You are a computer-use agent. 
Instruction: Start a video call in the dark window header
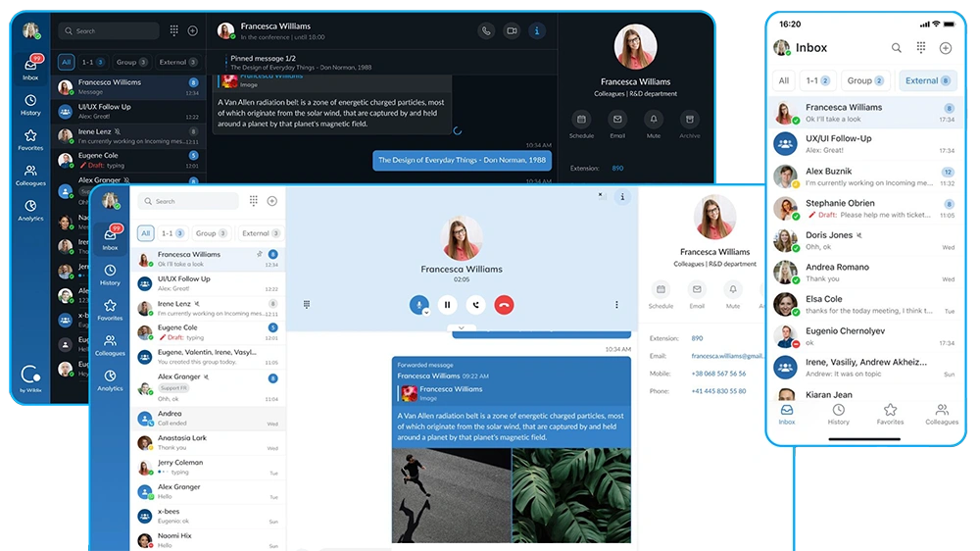pyautogui.click(x=511, y=31)
